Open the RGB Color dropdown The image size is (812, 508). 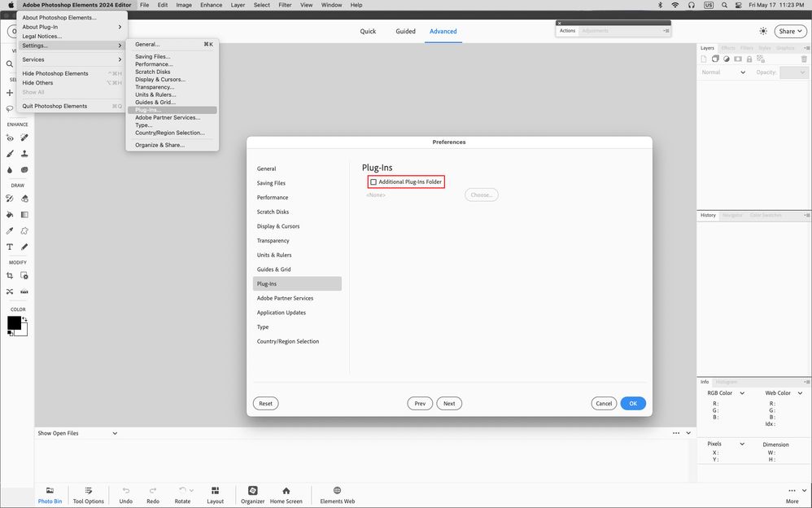point(726,393)
